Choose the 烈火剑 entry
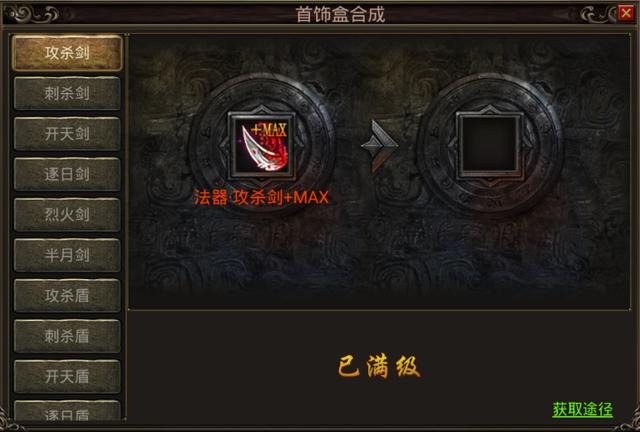 67,214
